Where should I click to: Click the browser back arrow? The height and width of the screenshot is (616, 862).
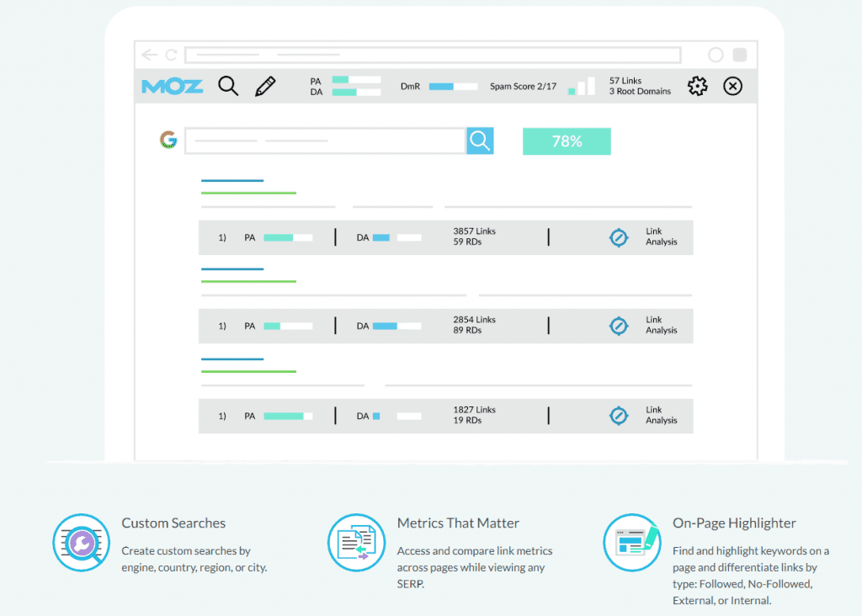click(x=149, y=54)
